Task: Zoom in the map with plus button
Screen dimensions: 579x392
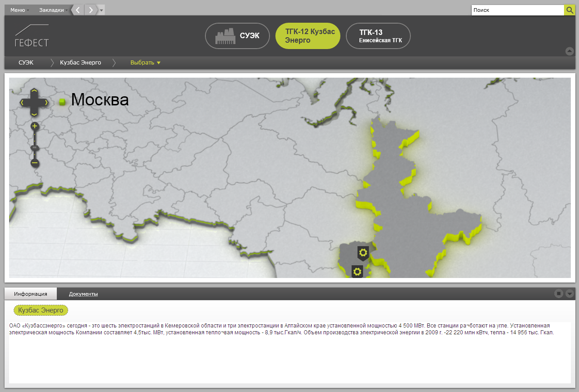Action: [35, 126]
